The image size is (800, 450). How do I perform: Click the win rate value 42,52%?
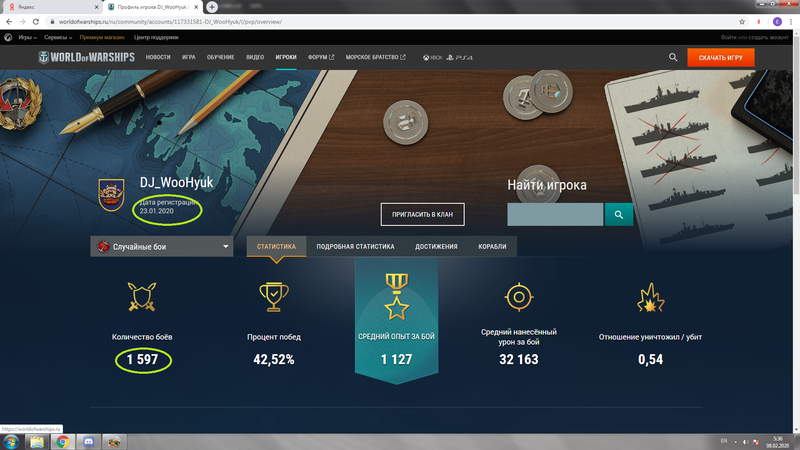pos(274,360)
